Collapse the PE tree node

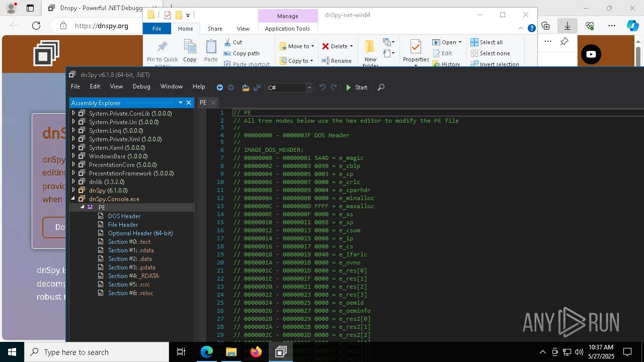pyautogui.click(x=82, y=207)
